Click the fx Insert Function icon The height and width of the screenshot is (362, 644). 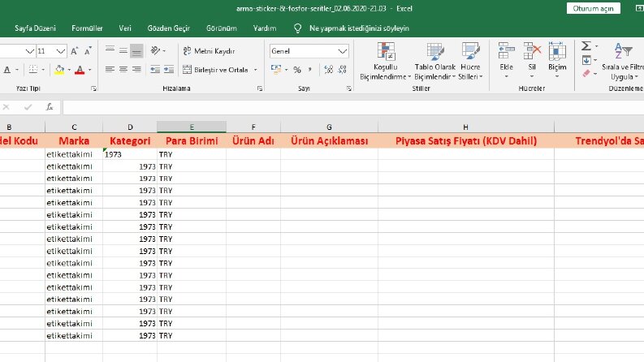click(50, 107)
